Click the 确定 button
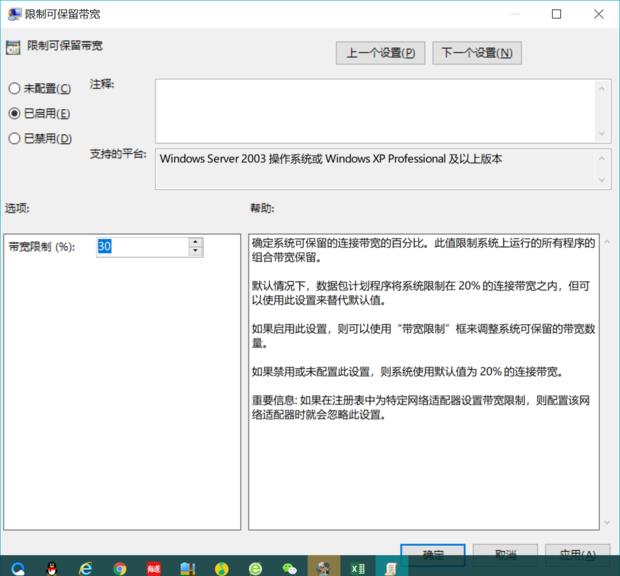The width and height of the screenshot is (620, 576). click(433, 554)
